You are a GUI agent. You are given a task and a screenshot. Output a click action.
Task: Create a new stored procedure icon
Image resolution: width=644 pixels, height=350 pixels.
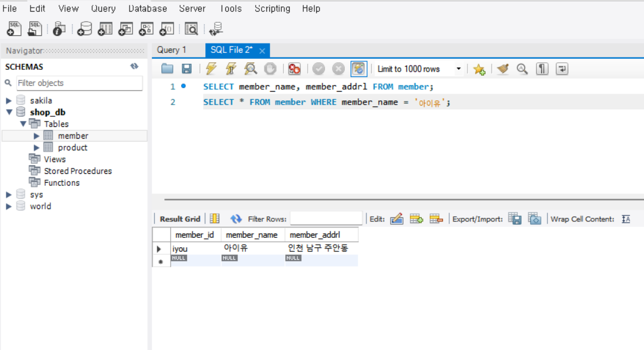[x=146, y=29]
